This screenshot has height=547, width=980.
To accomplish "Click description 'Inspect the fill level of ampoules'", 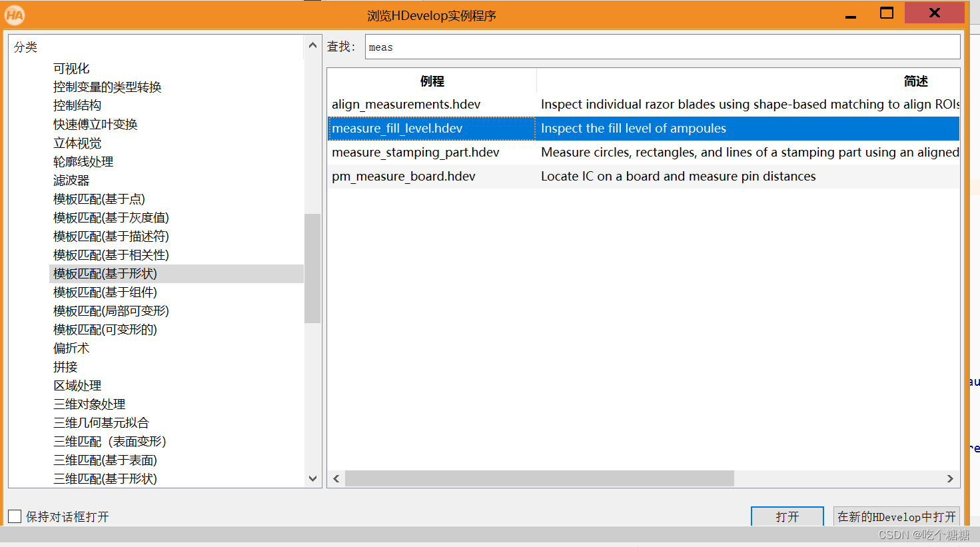I will coord(633,128).
